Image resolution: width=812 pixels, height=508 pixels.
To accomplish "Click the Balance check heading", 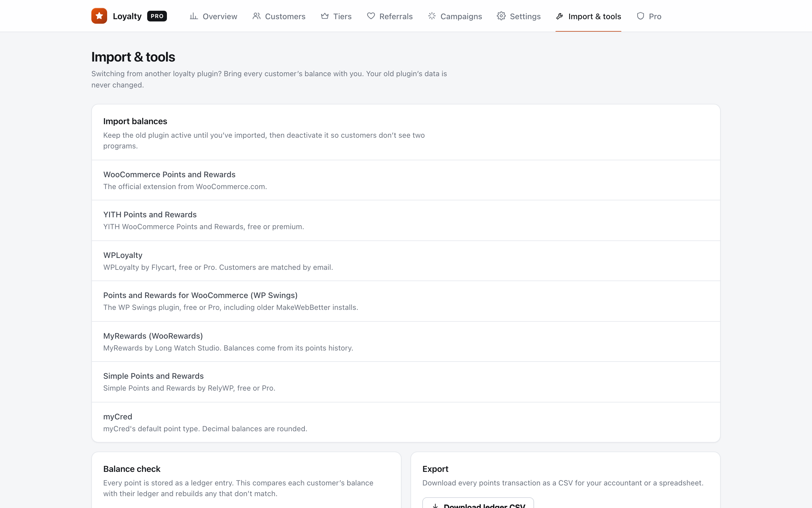I will (132, 469).
